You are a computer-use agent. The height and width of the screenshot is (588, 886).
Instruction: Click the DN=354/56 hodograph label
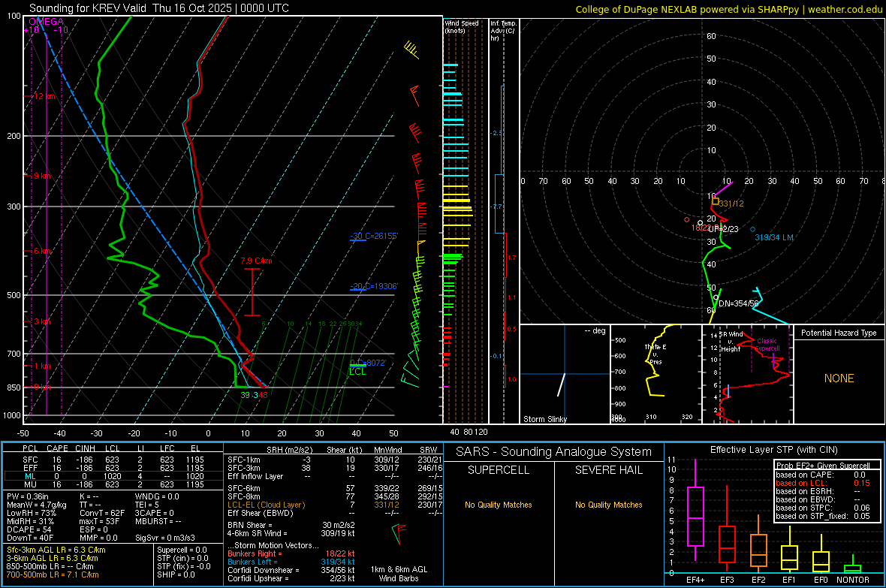coord(739,303)
